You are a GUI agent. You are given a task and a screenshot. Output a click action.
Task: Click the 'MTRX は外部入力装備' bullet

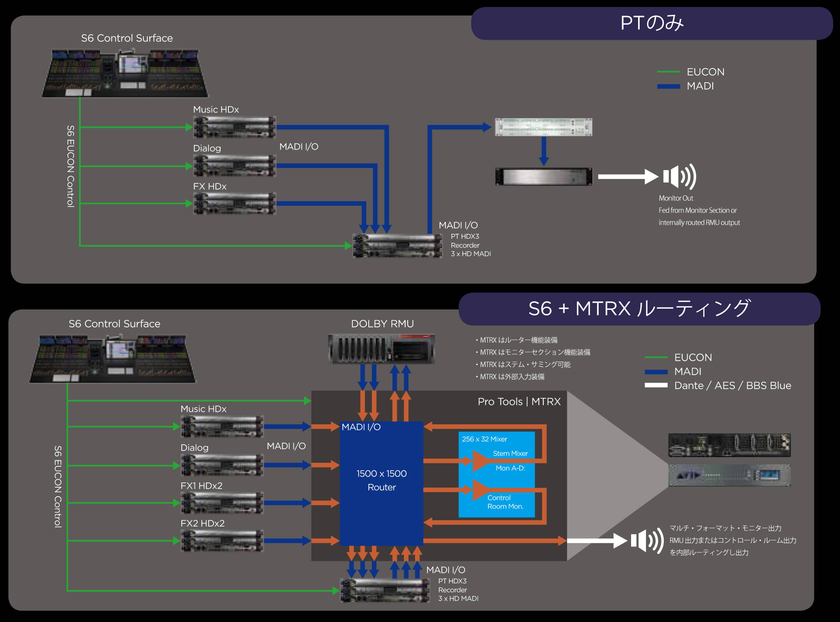[510, 376]
